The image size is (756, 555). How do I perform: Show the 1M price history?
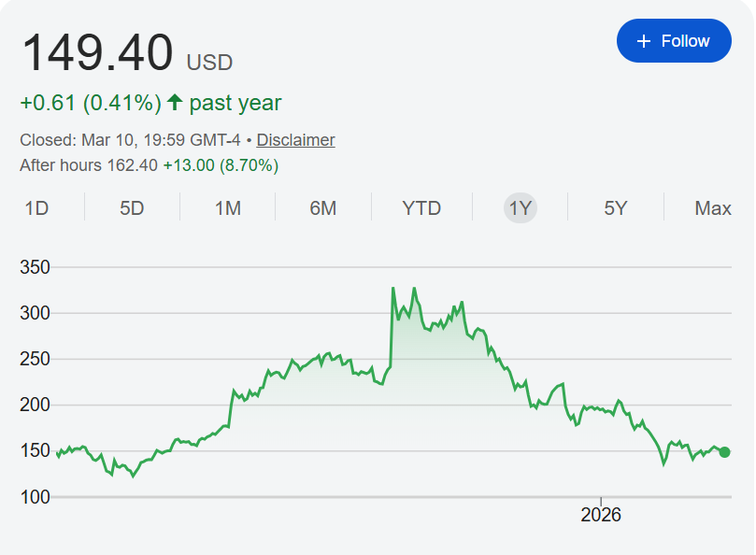[228, 207]
